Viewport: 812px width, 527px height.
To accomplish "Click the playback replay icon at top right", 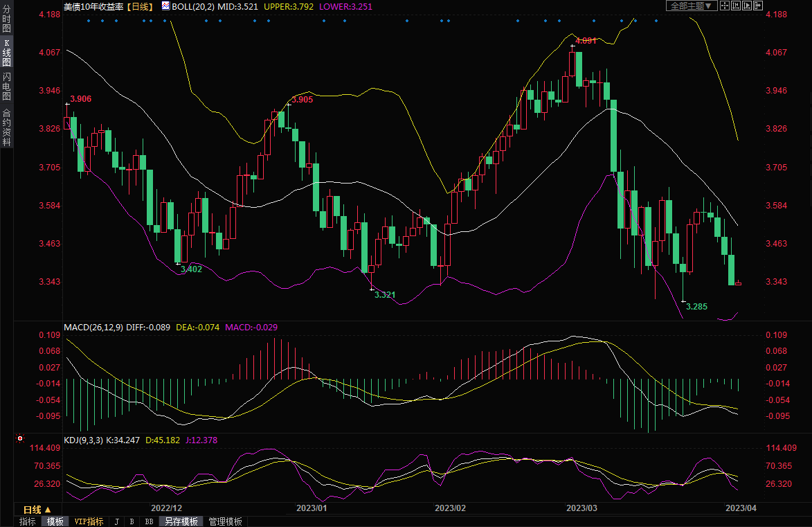I will point(746,6).
